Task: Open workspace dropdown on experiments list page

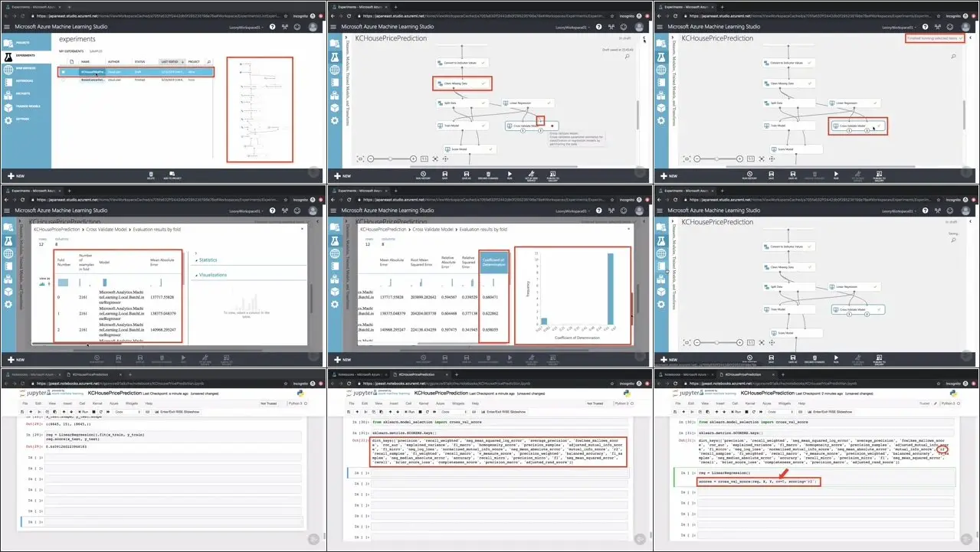Action: coord(246,28)
